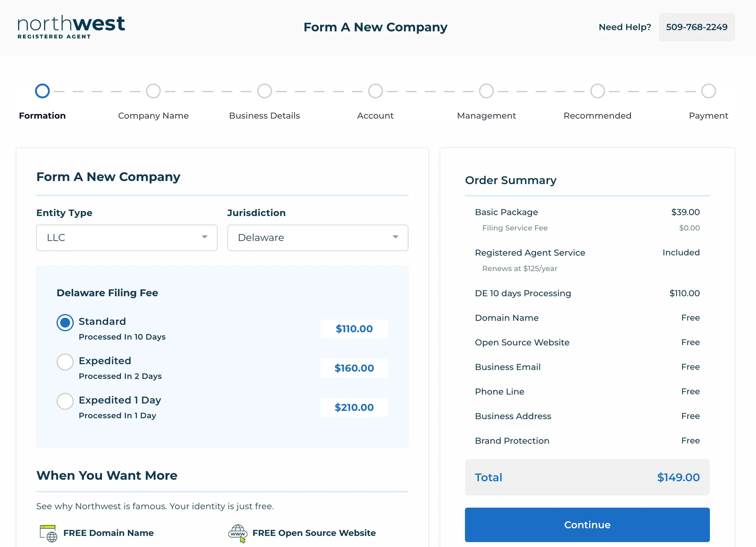The height and width of the screenshot is (547, 756).
Task: Open the Jurisdiction dropdown showing Delaware
Action: pos(318,238)
